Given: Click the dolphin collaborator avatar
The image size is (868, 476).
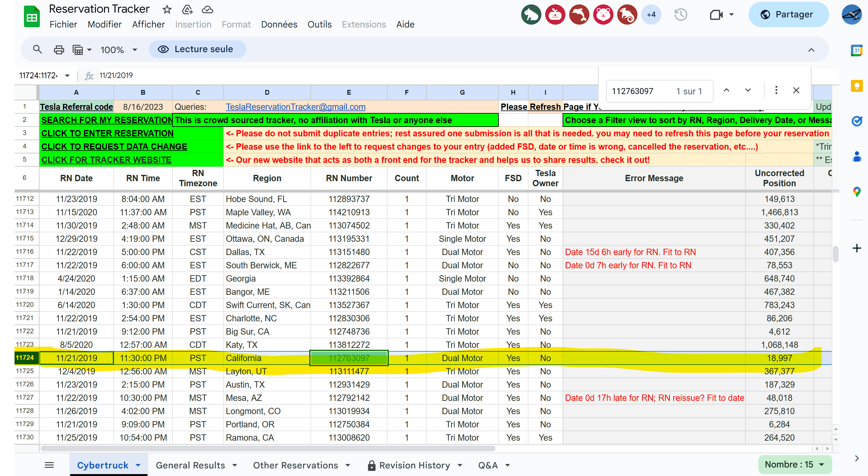Looking at the screenshot, I should (x=579, y=15).
